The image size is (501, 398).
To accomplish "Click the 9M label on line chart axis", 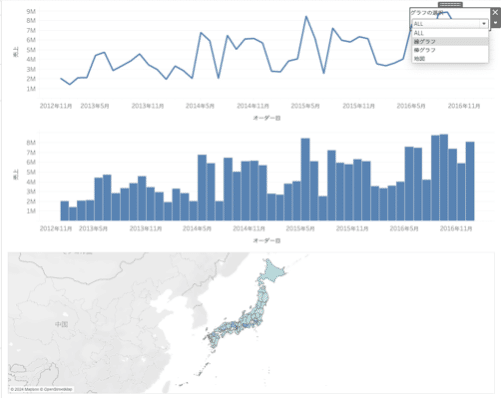I will 31,11.
